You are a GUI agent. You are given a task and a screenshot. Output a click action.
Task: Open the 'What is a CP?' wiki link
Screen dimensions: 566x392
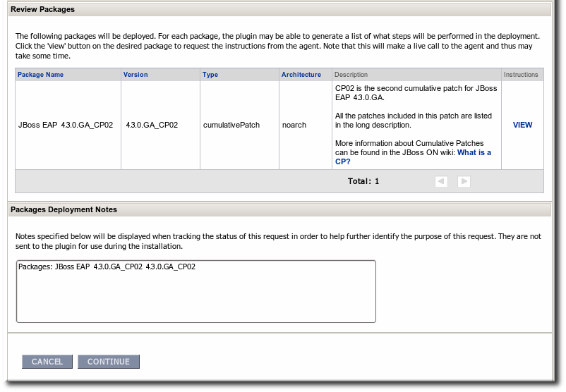(474, 152)
